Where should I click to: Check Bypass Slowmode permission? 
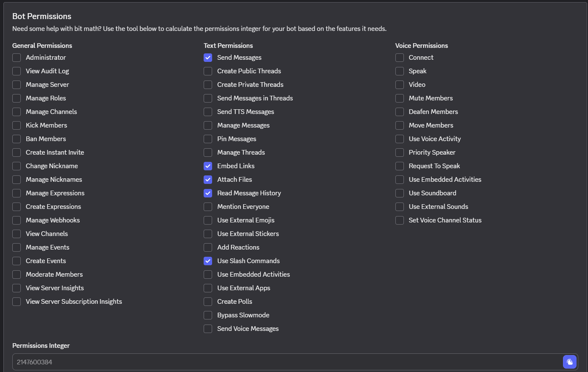[x=208, y=315]
